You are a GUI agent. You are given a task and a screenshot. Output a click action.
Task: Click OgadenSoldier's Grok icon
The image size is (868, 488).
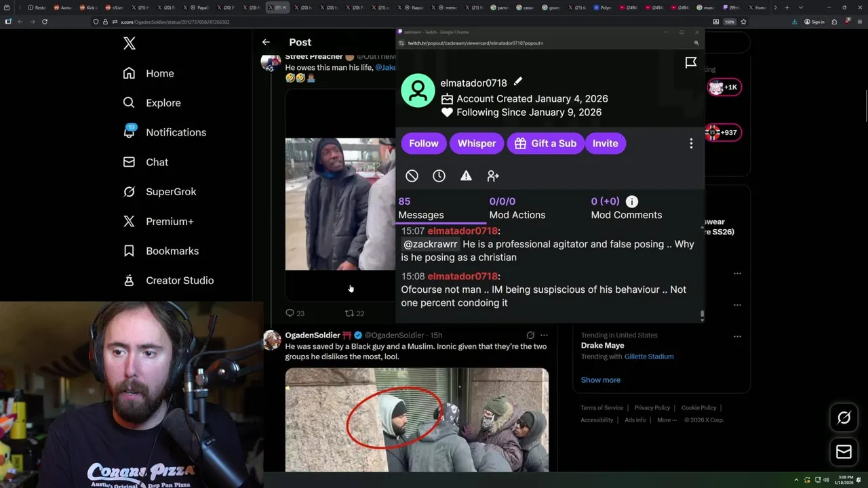530,335
